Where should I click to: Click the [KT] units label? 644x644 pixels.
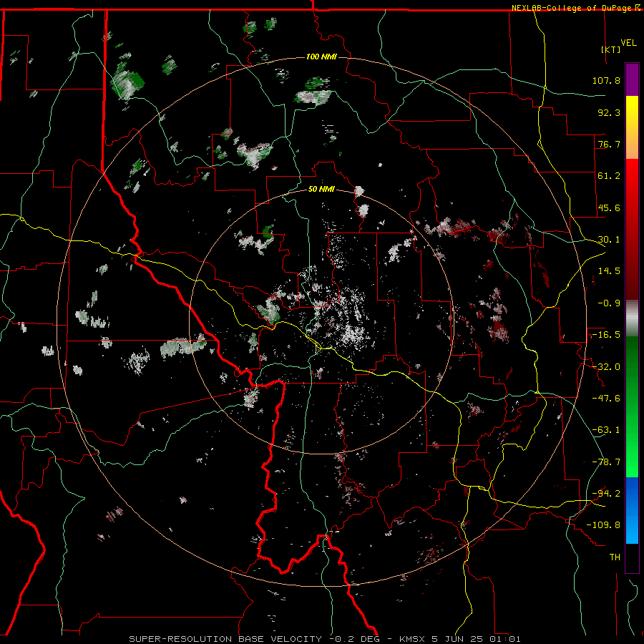(610, 49)
